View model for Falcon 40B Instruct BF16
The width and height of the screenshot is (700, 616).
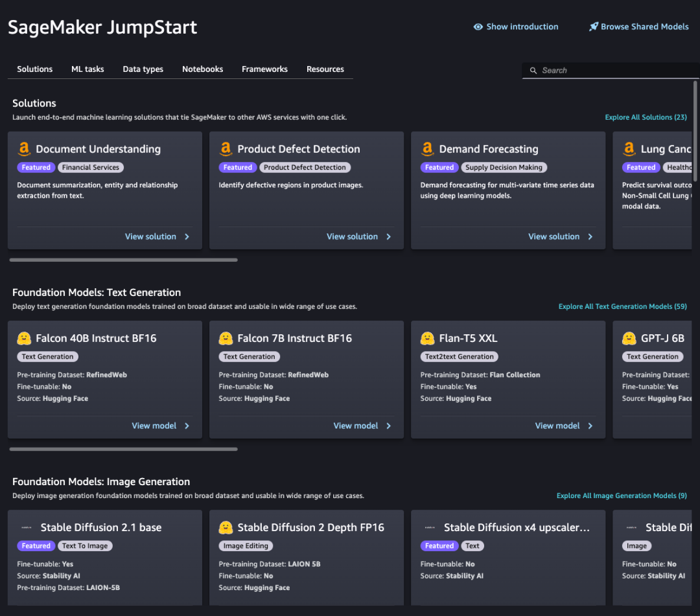[x=154, y=426]
